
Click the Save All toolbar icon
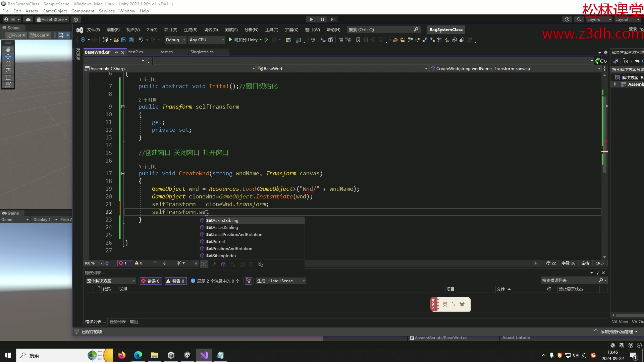(x=131, y=40)
